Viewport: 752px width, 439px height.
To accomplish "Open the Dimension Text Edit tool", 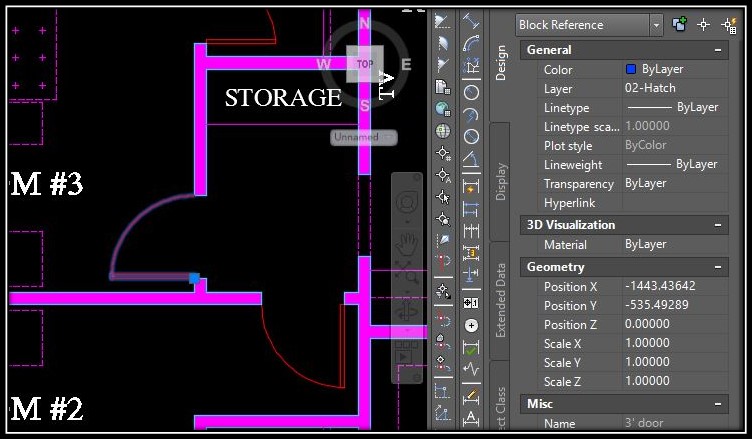I will tap(471, 418).
